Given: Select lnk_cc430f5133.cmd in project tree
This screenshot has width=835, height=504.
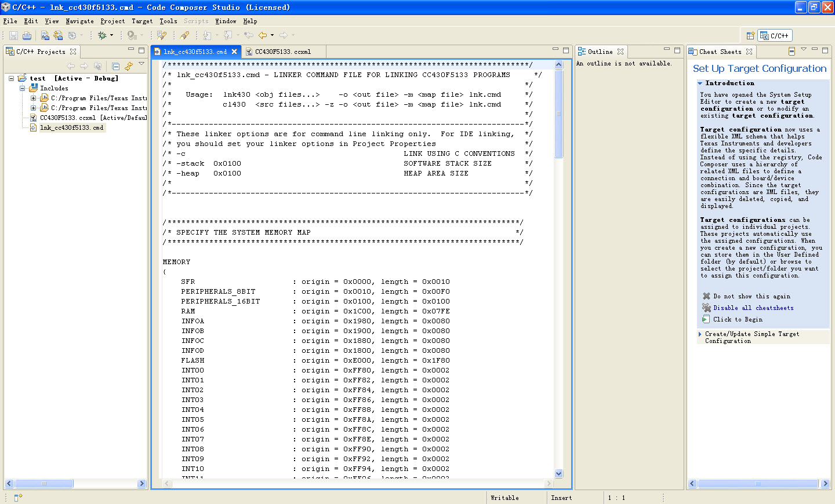Looking at the screenshot, I should (x=71, y=127).
